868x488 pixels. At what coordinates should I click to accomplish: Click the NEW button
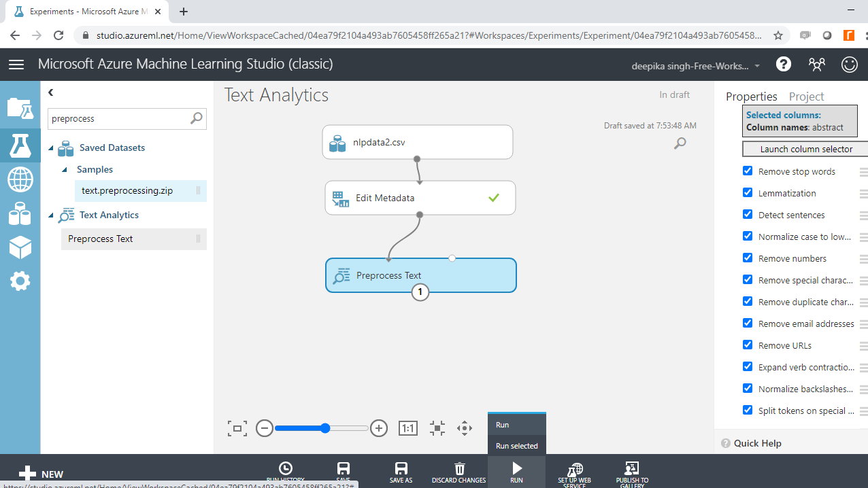point(41,474)
